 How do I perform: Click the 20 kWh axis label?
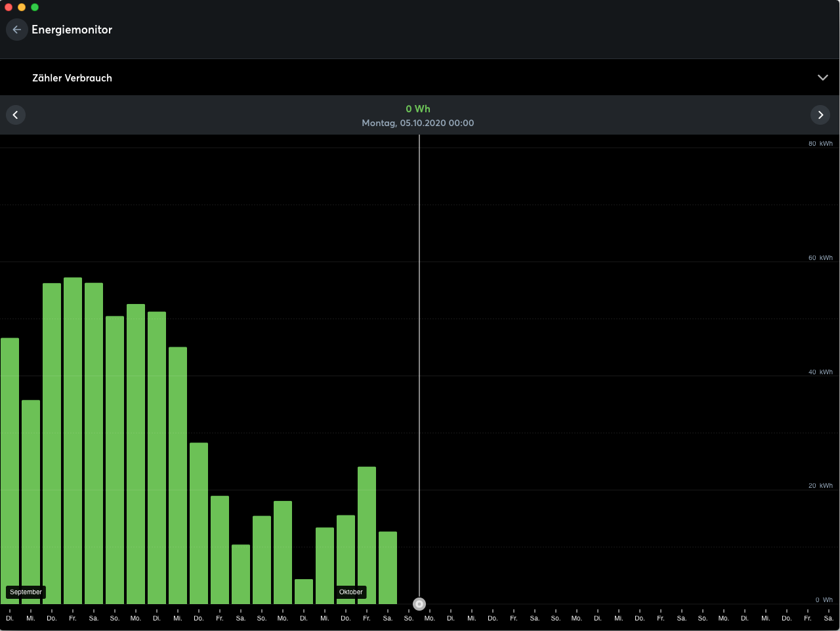[820, 486]
